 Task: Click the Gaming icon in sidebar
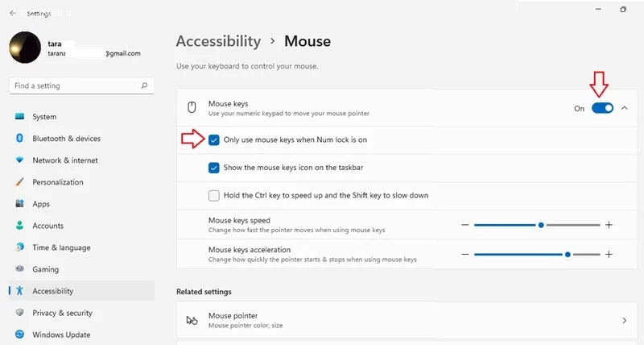point(20,269)
